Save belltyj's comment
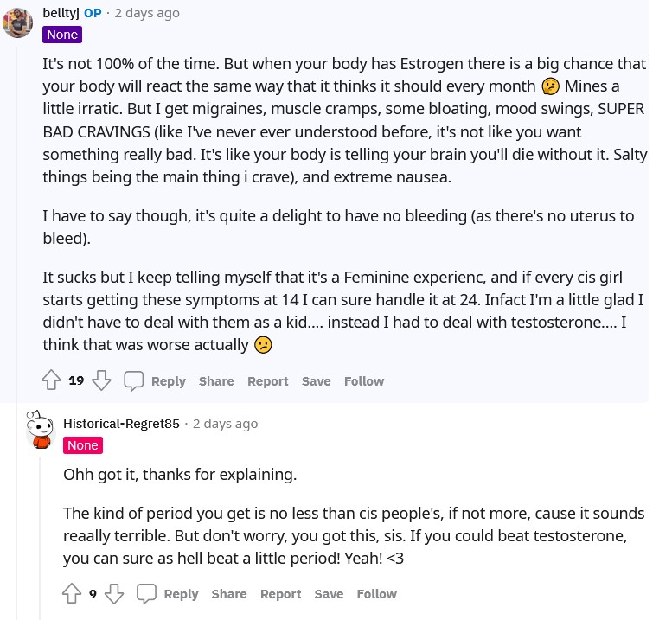Image resolution: width=672 pixels, height=620 pixels. (x=317, y=381)
